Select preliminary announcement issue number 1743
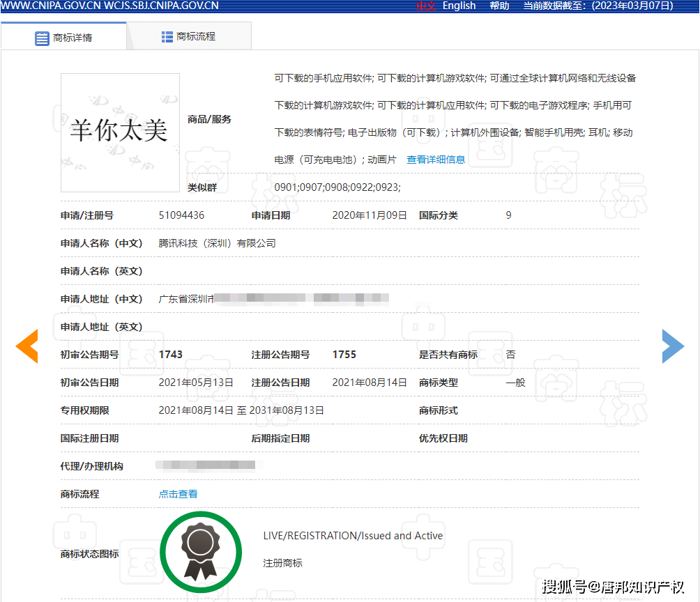 pyautogui.click(x=171, y=355)
